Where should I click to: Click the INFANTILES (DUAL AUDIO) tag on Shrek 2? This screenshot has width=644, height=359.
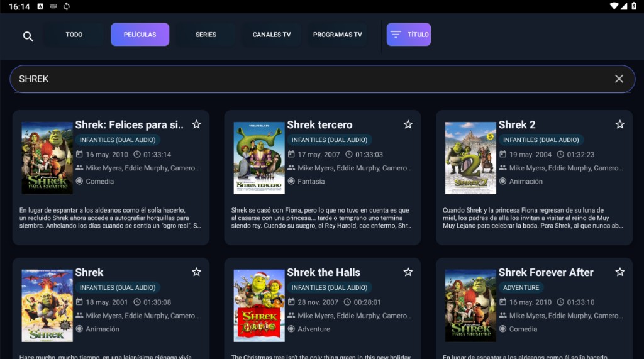541,140
